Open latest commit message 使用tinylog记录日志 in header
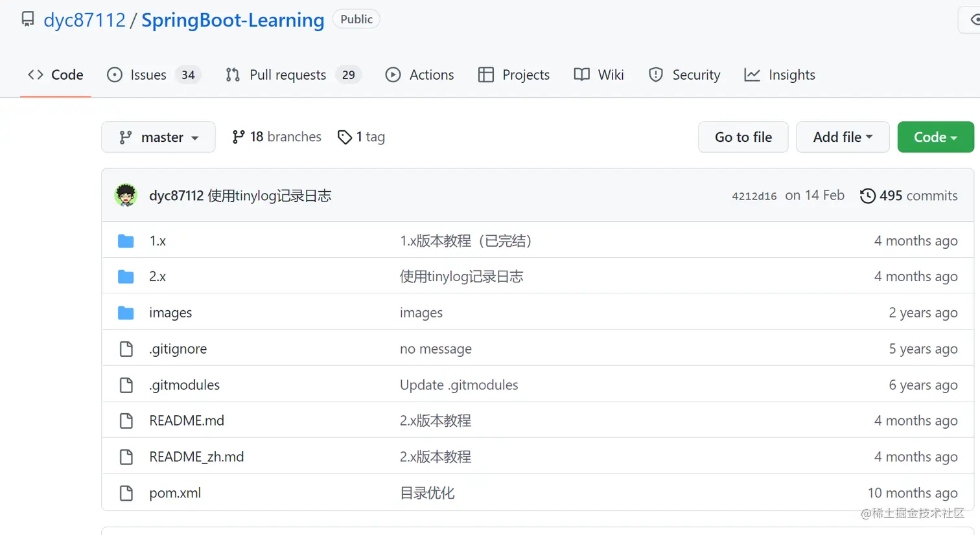The width and height of the screenshot is (980, 535). [x=270, y=196]
